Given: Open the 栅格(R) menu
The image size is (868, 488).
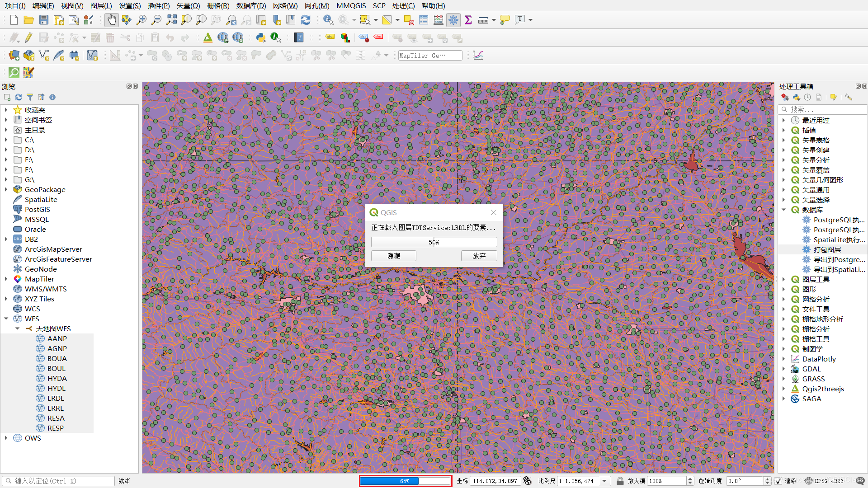Looking at the screenshot, I should click(x=218, y=5).
